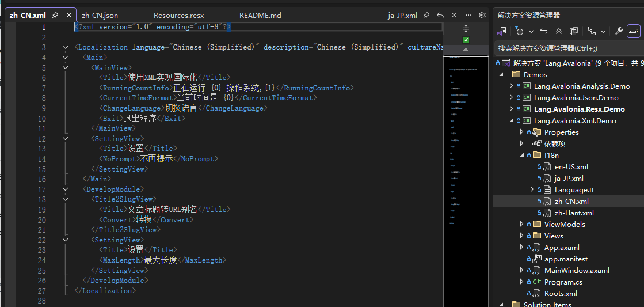Viewport: 644px width, 307px height.
Task: Click the green no-issues check indicator
Action: (x=466, y=40)
